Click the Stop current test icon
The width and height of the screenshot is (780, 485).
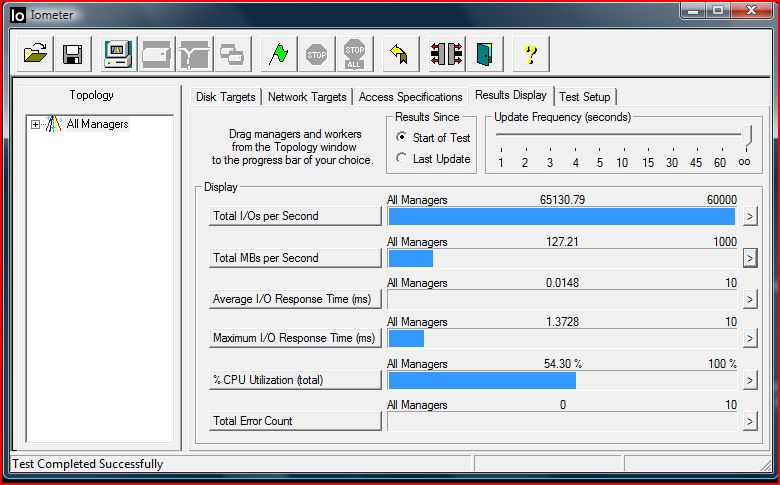tap(317, 54)
